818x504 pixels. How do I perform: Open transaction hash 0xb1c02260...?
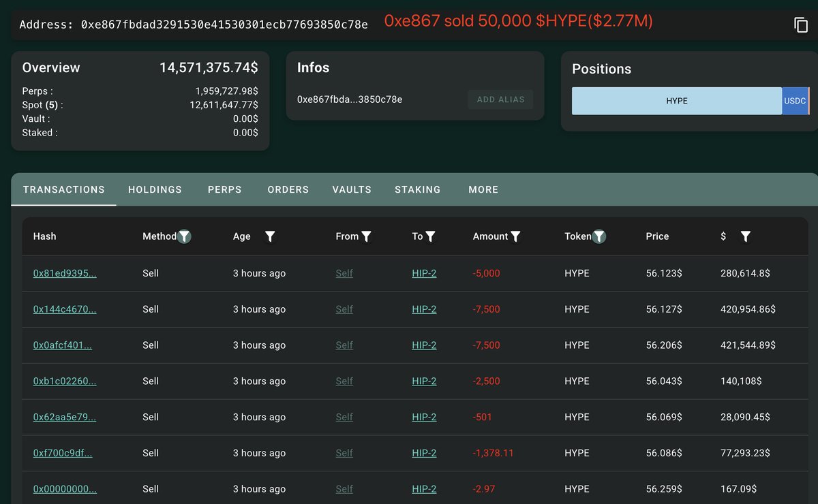[65, 381]
